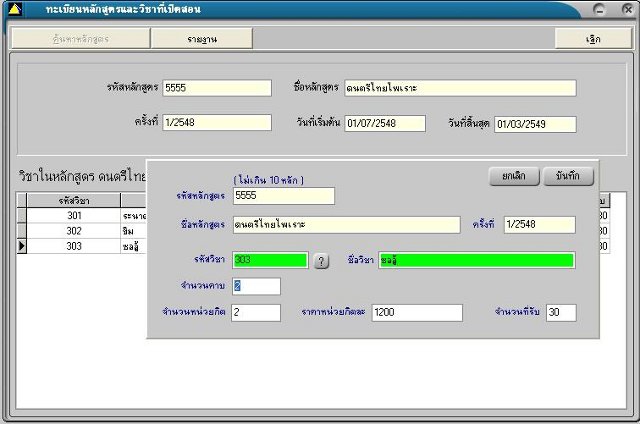Click the green ชื่อวิชา subject name field

click(477, 260)
